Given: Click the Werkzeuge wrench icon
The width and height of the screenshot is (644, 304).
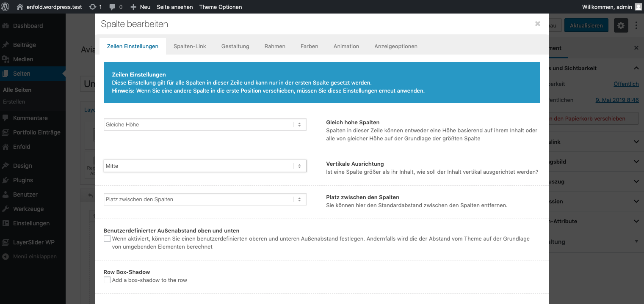Looking at the screenshot, I should tap(6, 209).
